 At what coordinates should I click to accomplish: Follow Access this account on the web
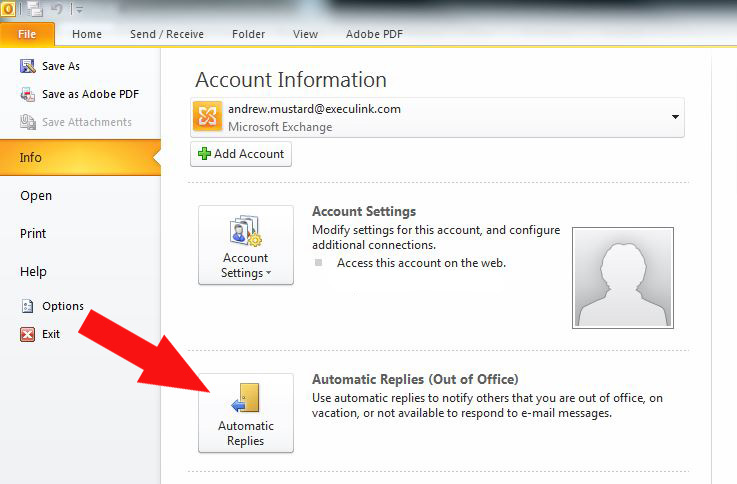[421, 263]
